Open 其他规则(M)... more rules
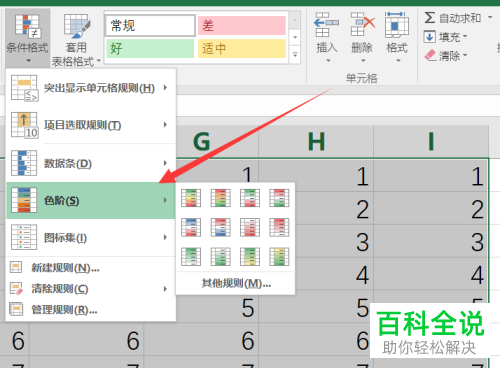The width and height of the screenshot is (500, 368). (x=236, y=283)
